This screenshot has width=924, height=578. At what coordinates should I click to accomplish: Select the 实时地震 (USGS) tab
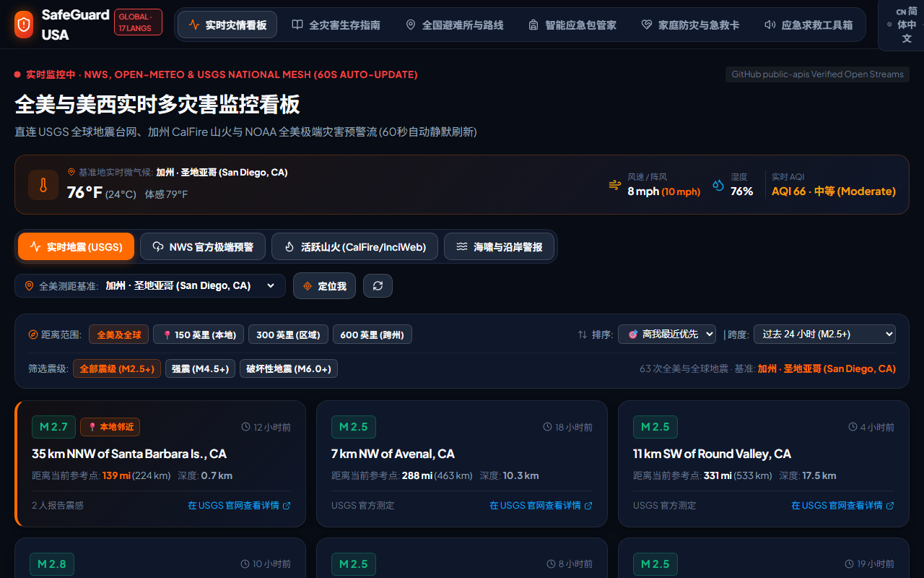click(76, 246)
